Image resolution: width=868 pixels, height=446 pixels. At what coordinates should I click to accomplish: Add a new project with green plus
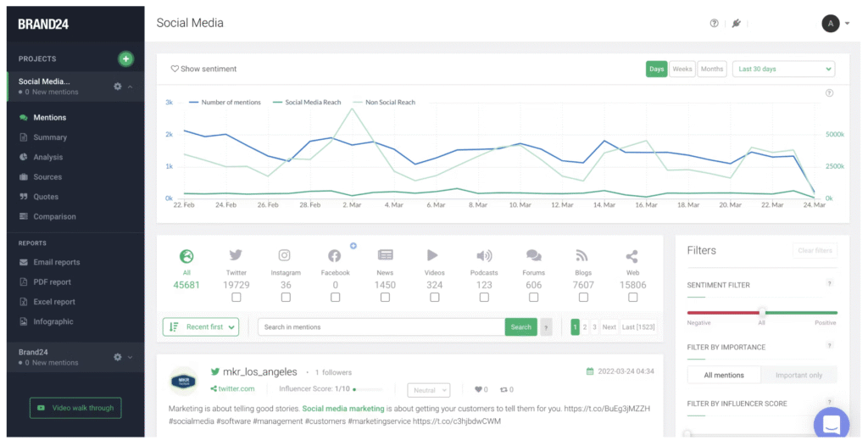click(x=125, y=59)
